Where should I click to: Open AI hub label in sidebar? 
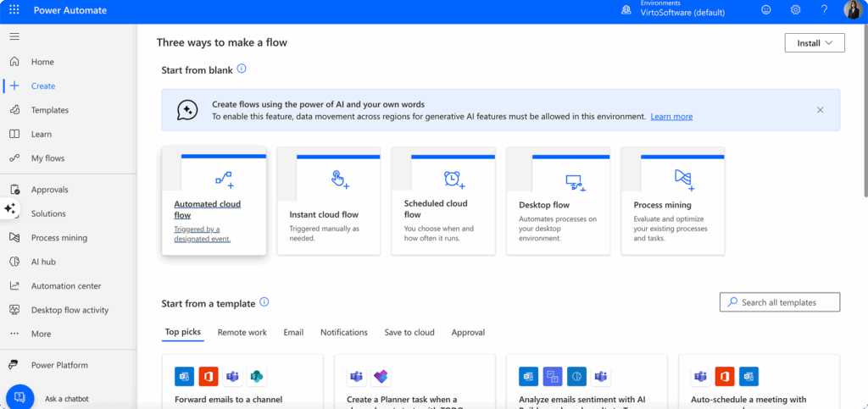(43, 262)
